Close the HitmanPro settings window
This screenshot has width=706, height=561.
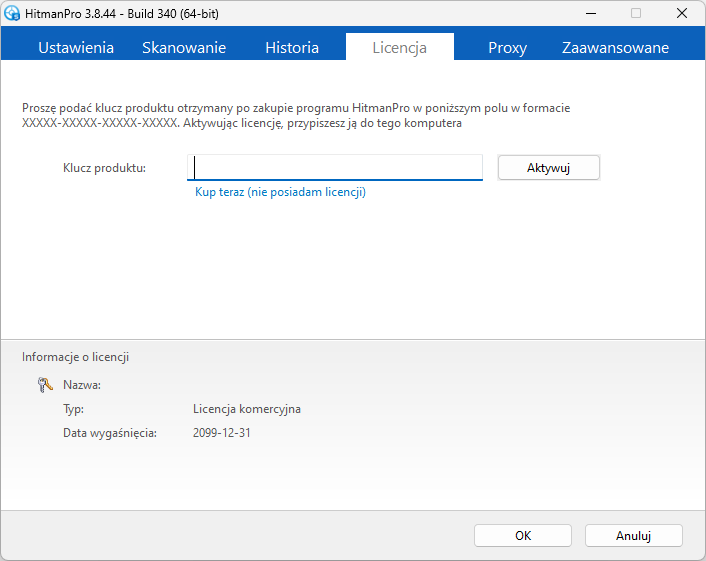682,14
